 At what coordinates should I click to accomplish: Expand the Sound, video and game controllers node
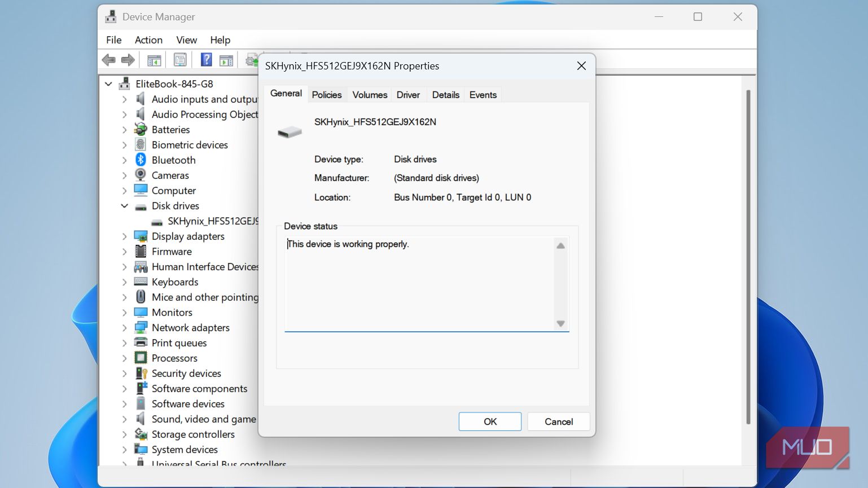125,419
